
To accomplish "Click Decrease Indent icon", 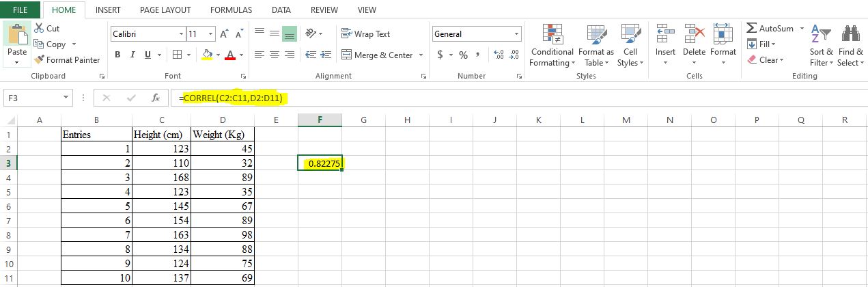I will coord(310,55).
